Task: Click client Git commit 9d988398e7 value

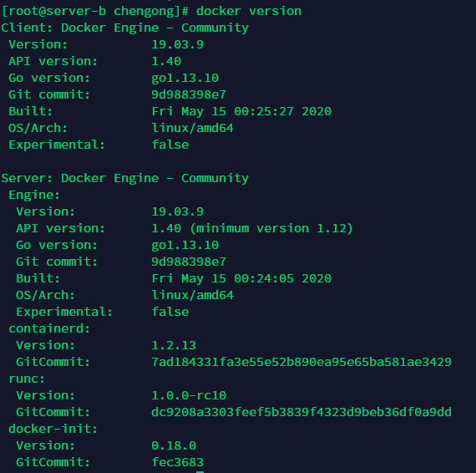Action: click(189, 94)
